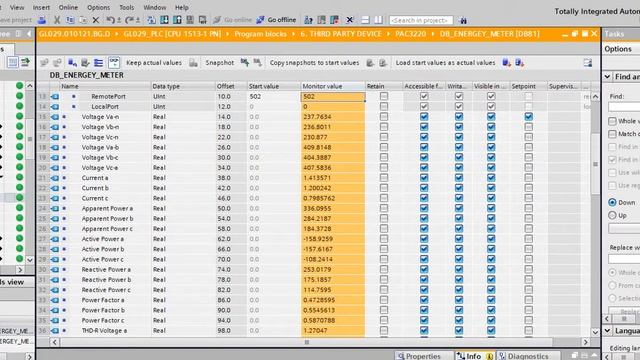Click the table's scroll left arrow
Screen dimensions: 640x360
(54, 342)
